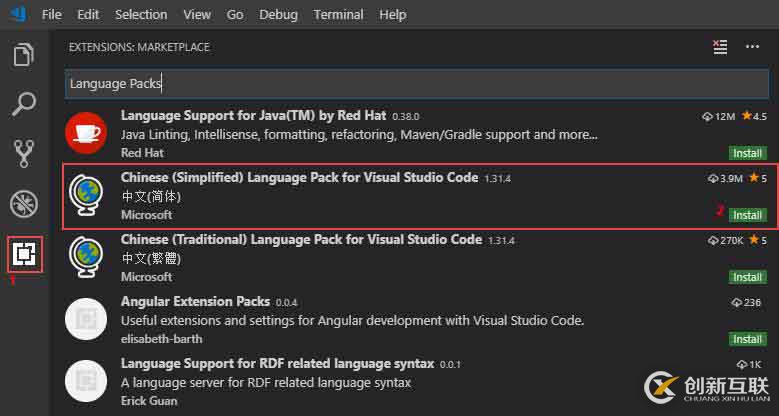The image size is (779, 416).
Task: Click the Erick Guan publisher name
Action: [x=149, y=401]
